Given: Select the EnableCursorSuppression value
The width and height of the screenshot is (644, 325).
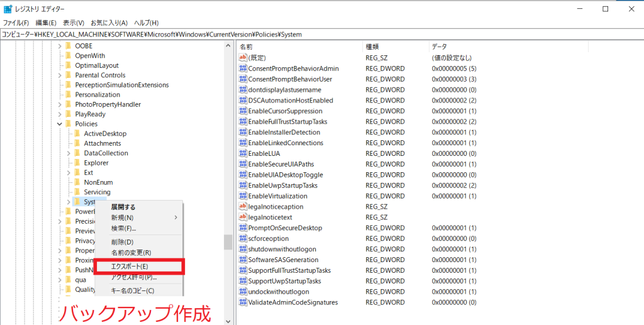Looking at the screenshot, I should 286,111.
